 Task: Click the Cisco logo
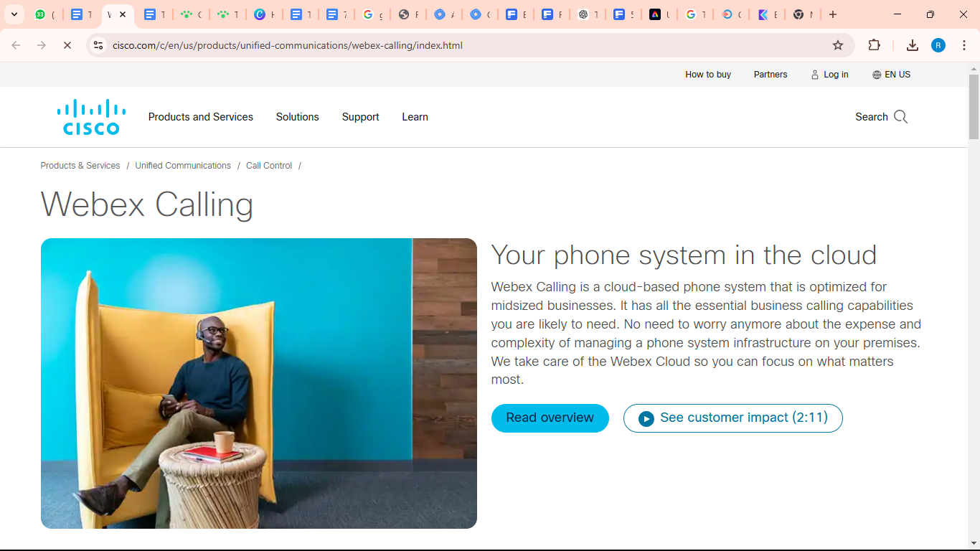point(91,117)
